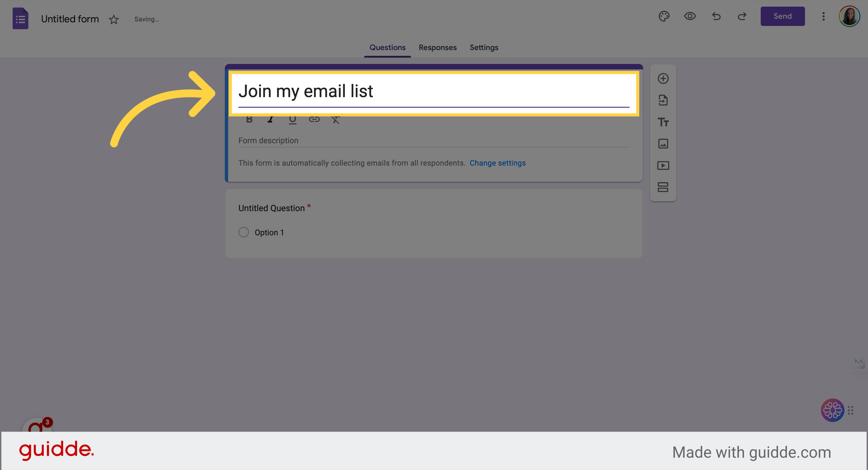Undo the last change

[x=716, y=16]
